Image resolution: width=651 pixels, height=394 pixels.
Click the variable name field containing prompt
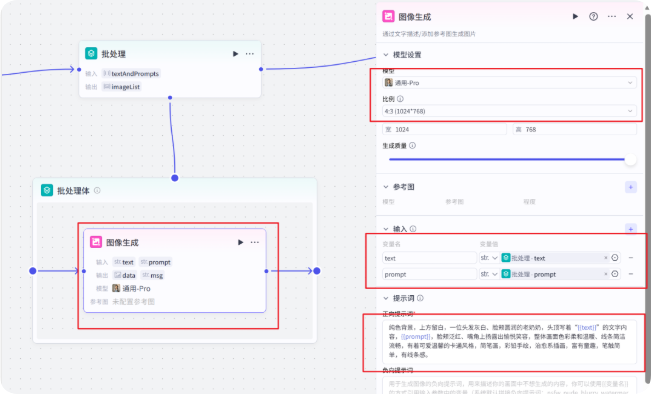(429, 274)
